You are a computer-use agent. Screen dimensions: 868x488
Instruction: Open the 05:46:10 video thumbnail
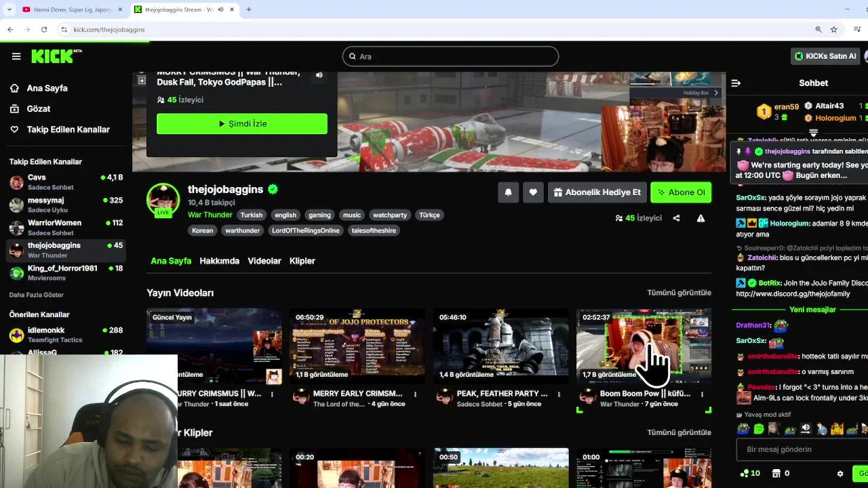pos(500,346)
